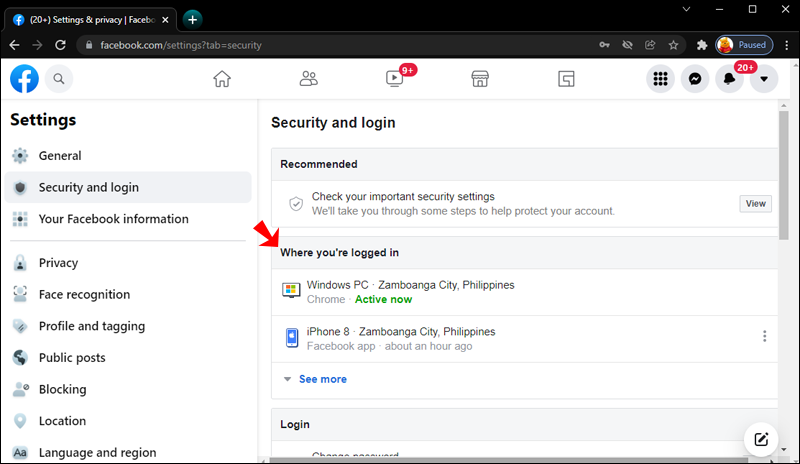This screenshot has width=800, height=464.
Task: Open the Messenger chat icon
Action: [x=695, y=79]
